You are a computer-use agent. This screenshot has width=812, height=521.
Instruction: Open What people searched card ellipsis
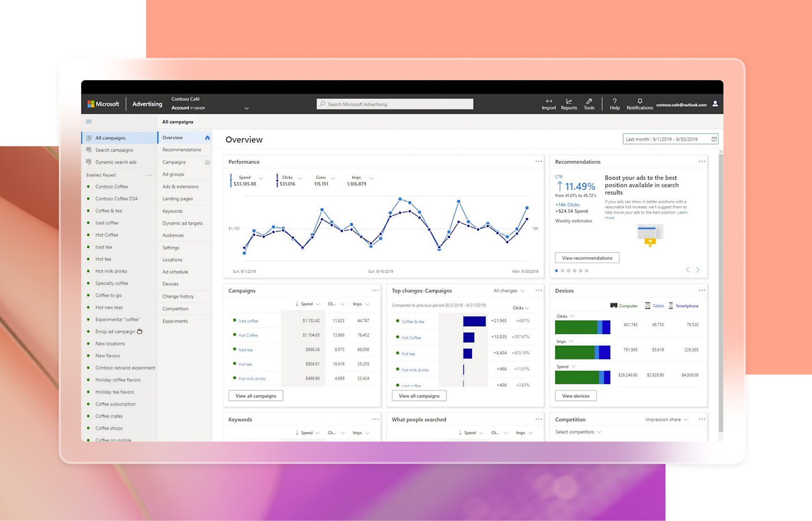coord(538,419)
